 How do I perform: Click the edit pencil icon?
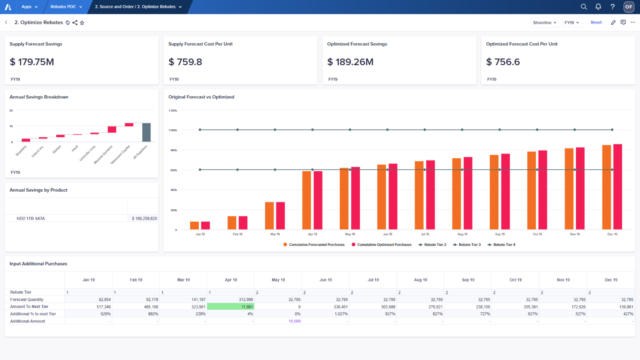613,22
